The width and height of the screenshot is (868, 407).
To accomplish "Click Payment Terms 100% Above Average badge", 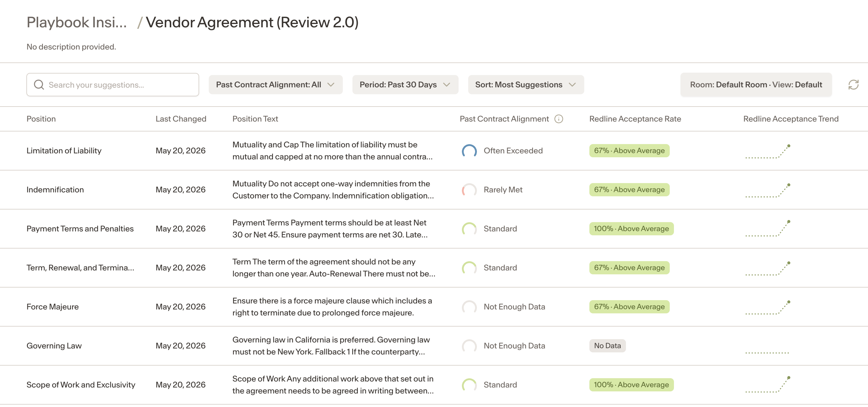I will tap(631, 229).
